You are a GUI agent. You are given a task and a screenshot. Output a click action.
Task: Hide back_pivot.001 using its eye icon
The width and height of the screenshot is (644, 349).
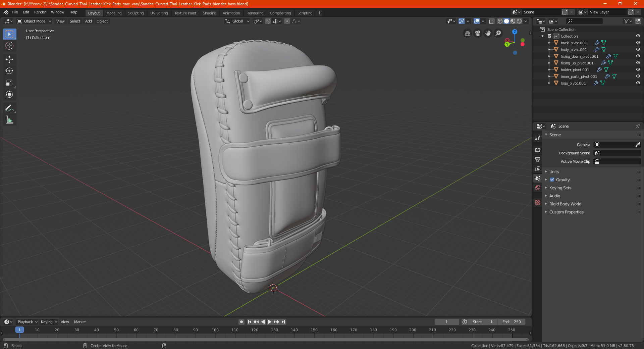pyautogui.click(x=638, y=43)
